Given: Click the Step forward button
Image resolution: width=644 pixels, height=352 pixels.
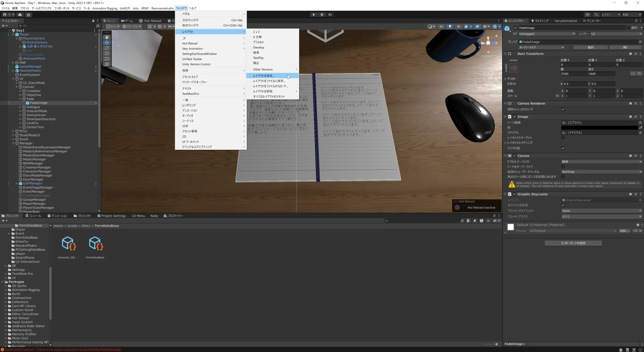Looking at the screenshot, I should click(330, 15).
